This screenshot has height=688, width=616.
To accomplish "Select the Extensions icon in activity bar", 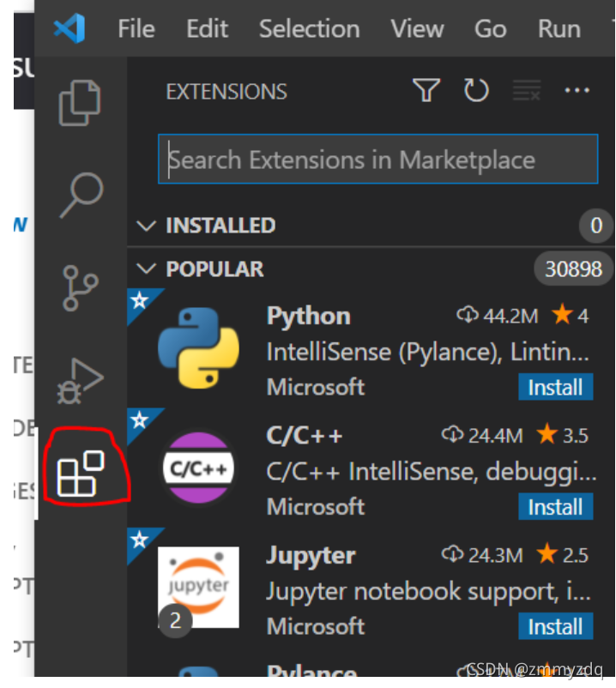I will click(x=81, y=474).
